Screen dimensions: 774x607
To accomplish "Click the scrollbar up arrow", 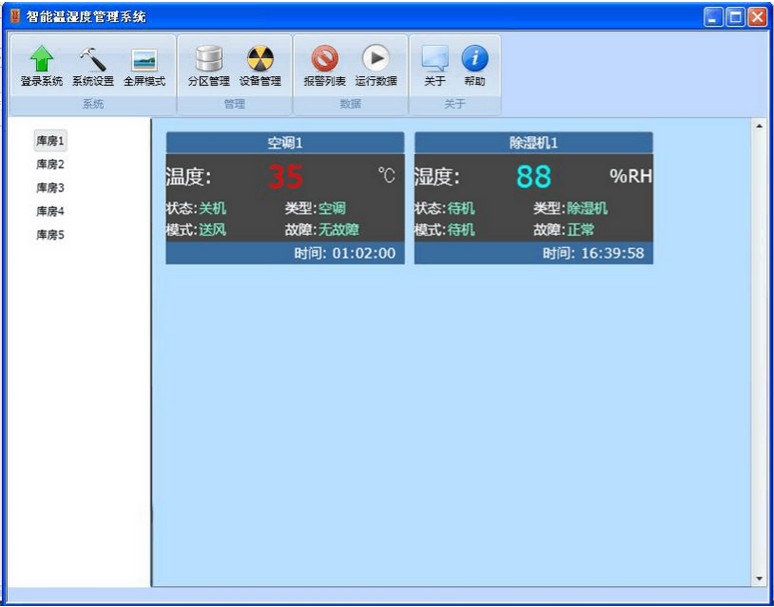I will pos(759,127).
